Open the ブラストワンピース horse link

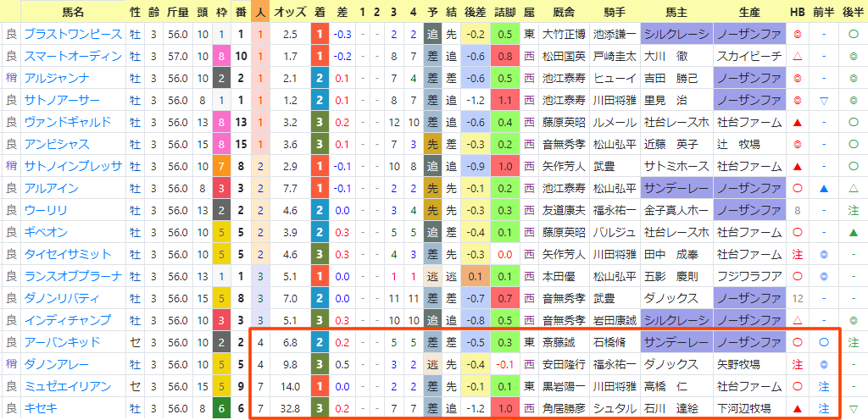click(x=73, y=34)
